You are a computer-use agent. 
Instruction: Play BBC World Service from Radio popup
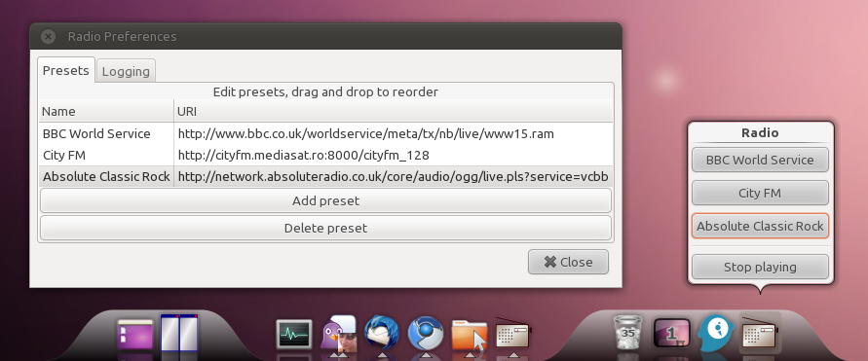760,160
